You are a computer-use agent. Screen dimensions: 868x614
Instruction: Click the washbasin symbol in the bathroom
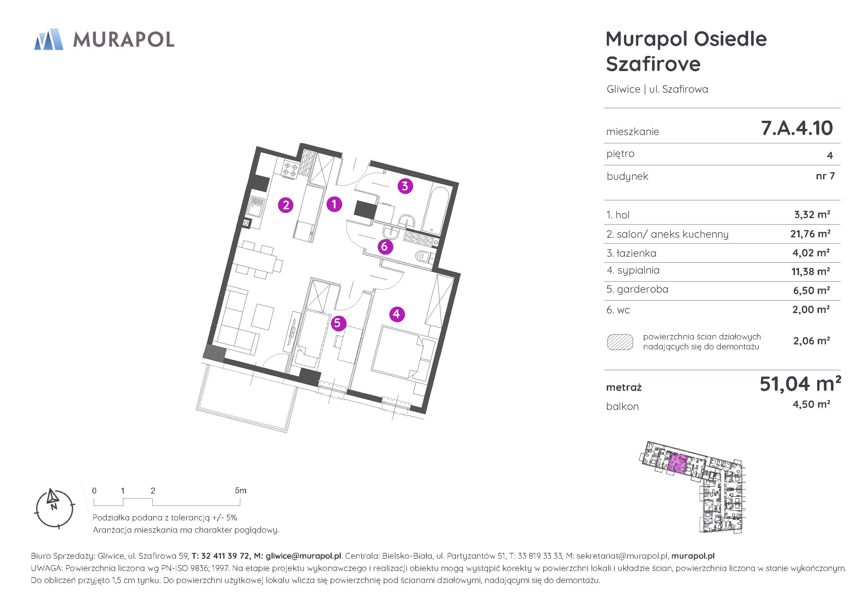[407, 222]
